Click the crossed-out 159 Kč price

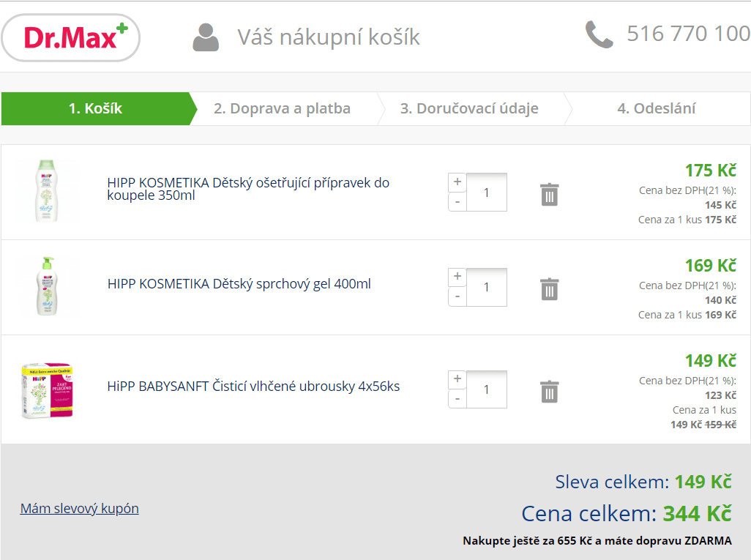[x=721, y=425]
